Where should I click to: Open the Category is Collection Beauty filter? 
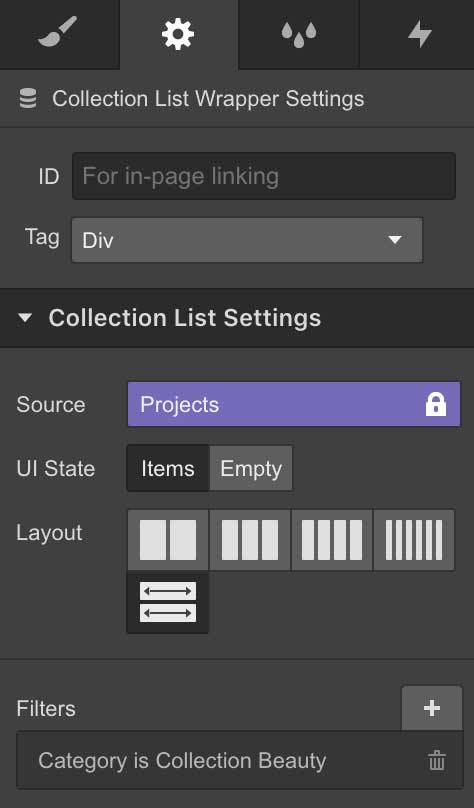182,761
